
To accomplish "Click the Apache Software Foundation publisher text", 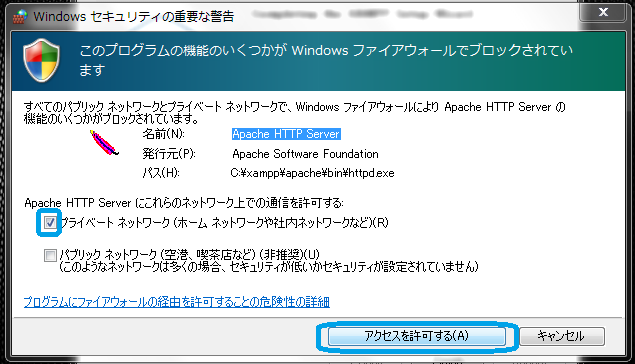I will (305, 154).
